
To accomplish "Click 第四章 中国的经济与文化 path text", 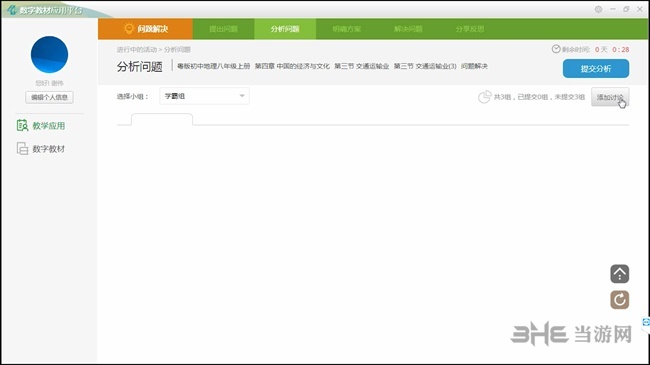I will point(292,66).
